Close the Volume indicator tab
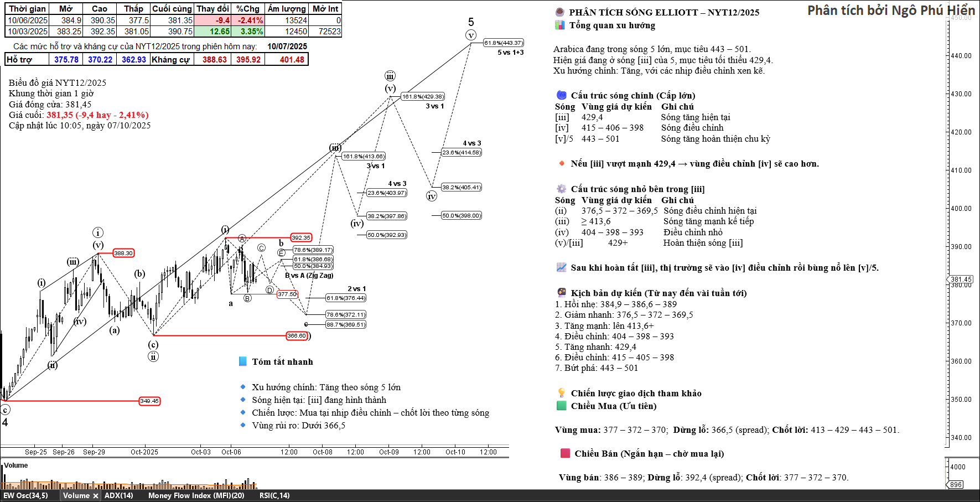This screenshot has height=502, width=980. click(x=95, y=496)
